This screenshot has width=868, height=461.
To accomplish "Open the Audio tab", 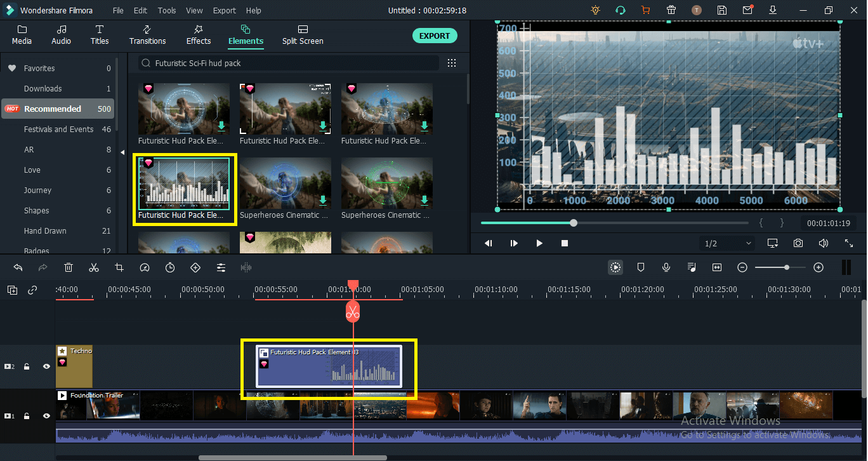I will click(61, 35).
